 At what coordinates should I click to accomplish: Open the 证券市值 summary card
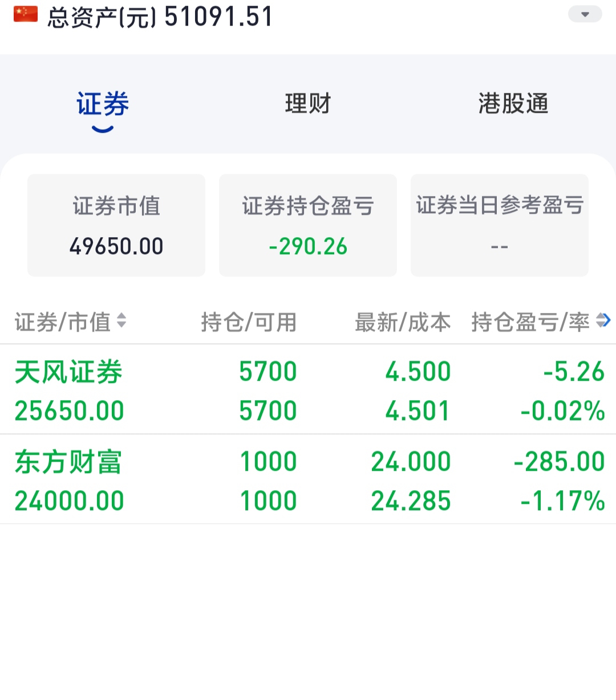(x=116, y=225)
